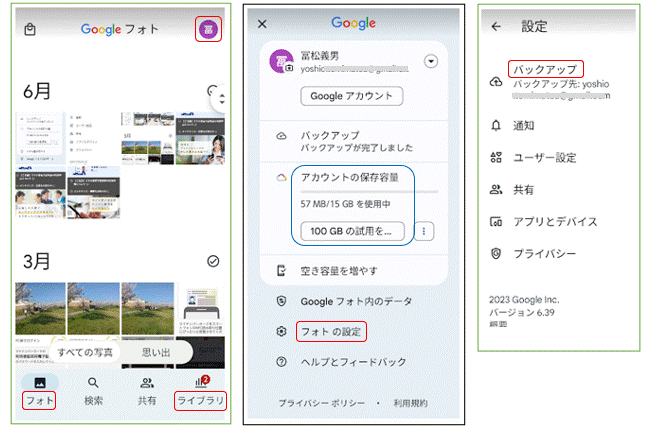Select all photos in 3月 checkmark
This screenshot has height=435, width=658.
(212, 261)
